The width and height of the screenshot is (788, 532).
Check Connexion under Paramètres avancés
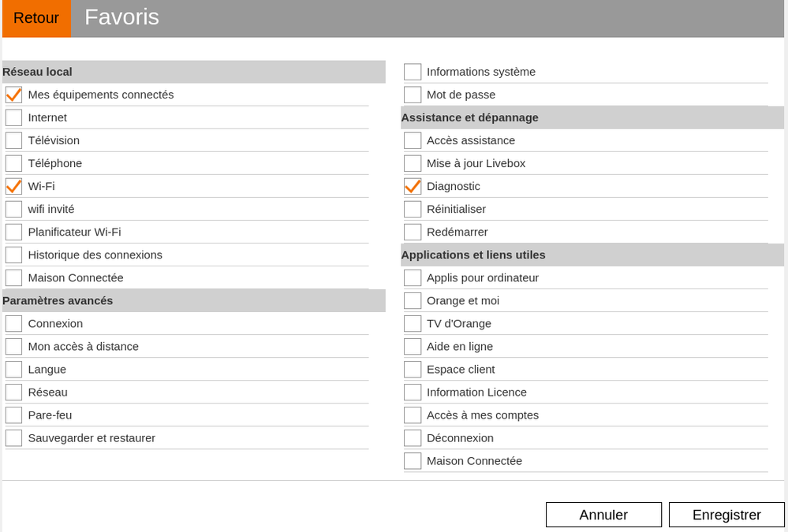point(13,323)
